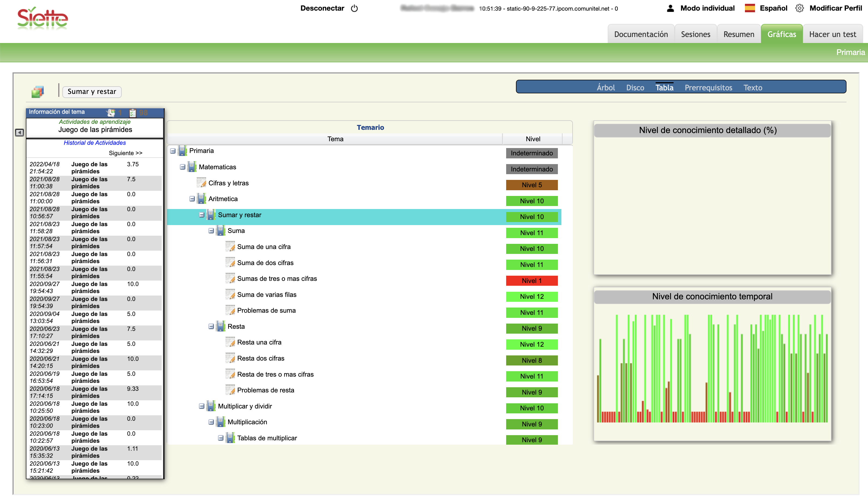Viewport: 868px width, 504px height.
Task: Collapse the side panel with the left arrow
Action: 19,133
